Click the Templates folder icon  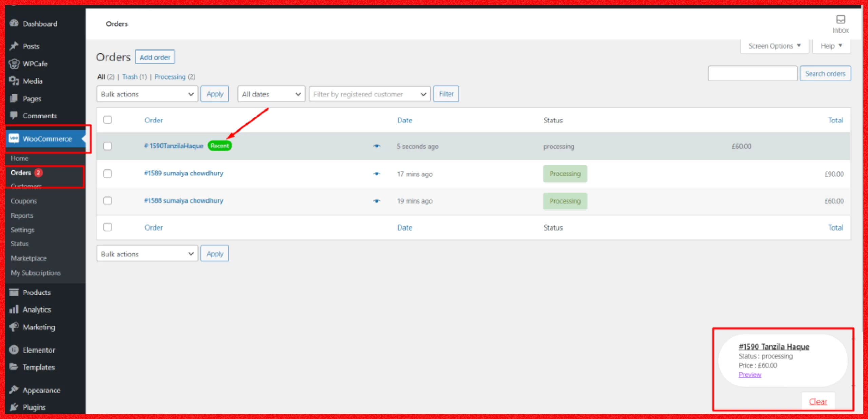pos(14,367)
